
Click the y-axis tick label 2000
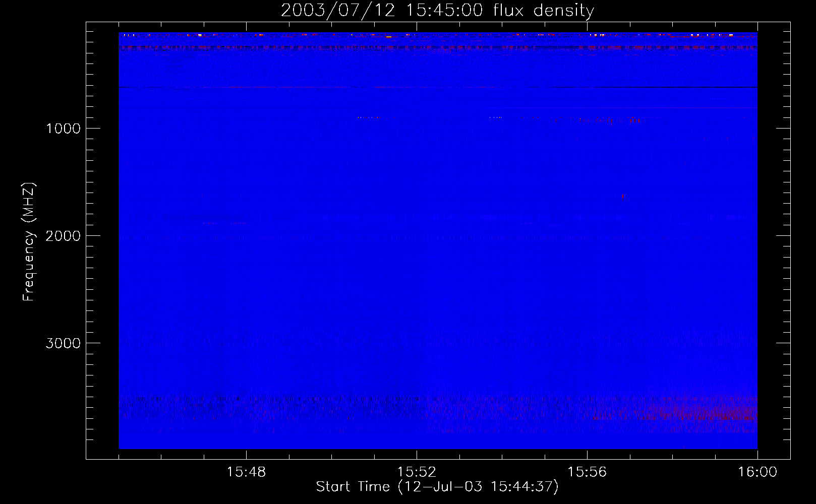(63, 235)
